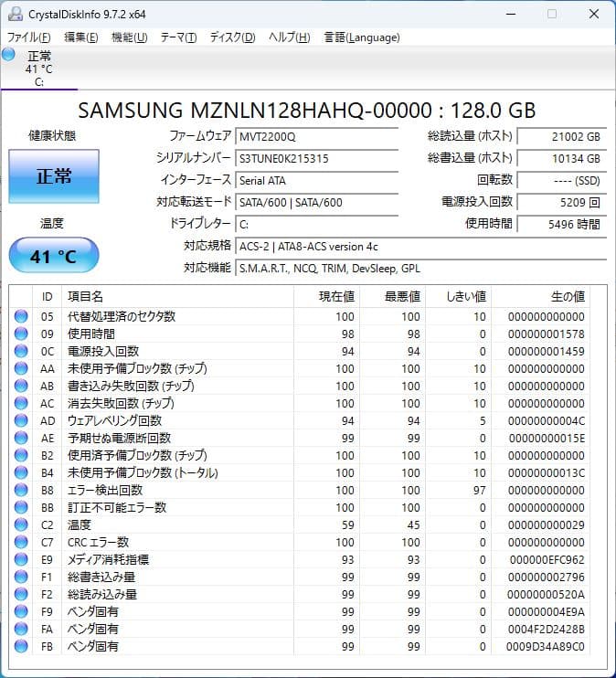The height and width of the screenshot is (678, 616).
Task: Click status orb for ID B2 row
Action: click(21, 455)
